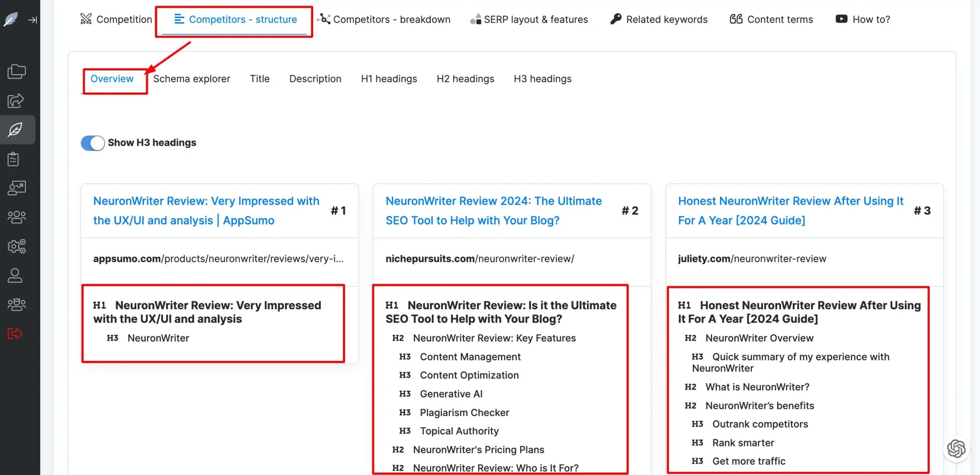Open the projects folders sidebar icon

click(x=16, y=71)
